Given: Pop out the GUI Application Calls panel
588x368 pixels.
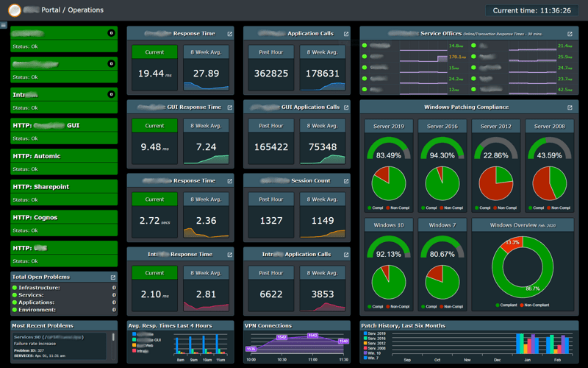Looking at the screenshot, I should [347, 107].
